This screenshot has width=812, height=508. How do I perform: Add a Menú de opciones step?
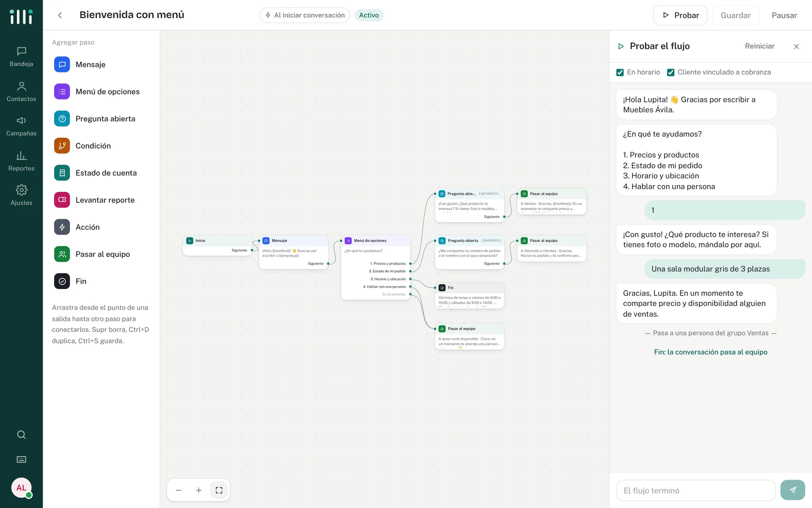pos(101,91)
